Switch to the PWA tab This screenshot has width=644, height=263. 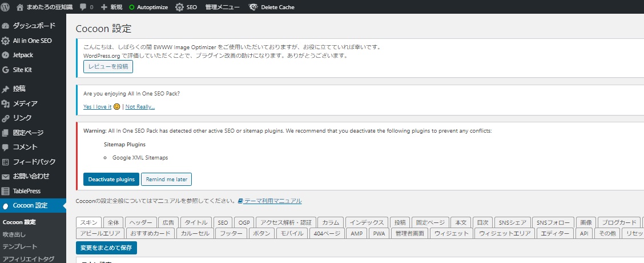pyautogui.click(x=379, y=233)
